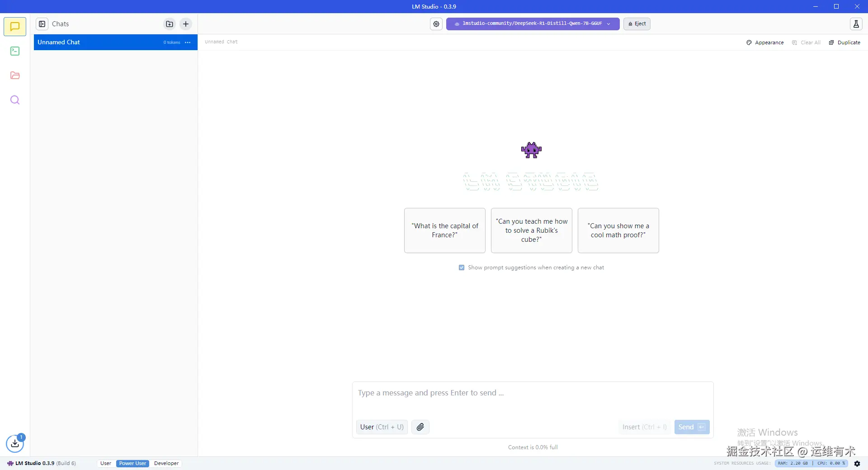The image size is (868, 470).
Task: Open the Chat panel in sidebar
Action: (x=15, y=26)
